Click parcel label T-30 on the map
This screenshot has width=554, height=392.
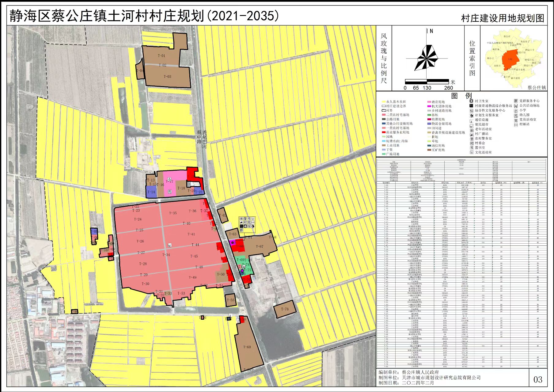(x=145, y=284)
